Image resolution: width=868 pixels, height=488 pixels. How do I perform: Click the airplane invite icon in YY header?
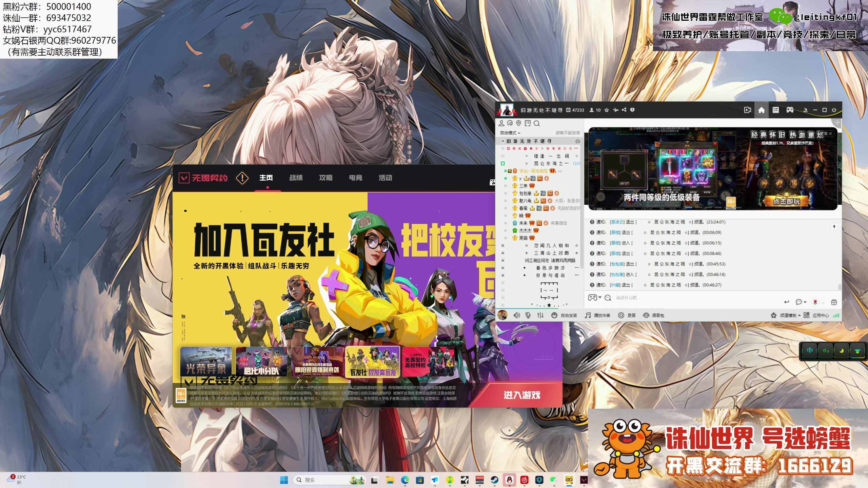tap(615, 110)
